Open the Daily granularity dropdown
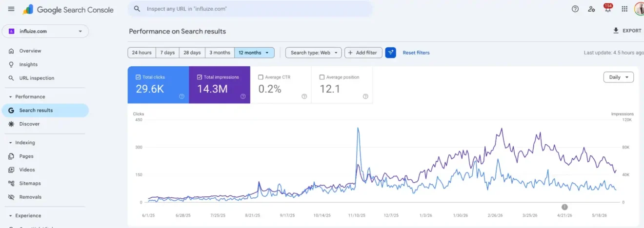The image size is (644, 228). pos(618,77)
